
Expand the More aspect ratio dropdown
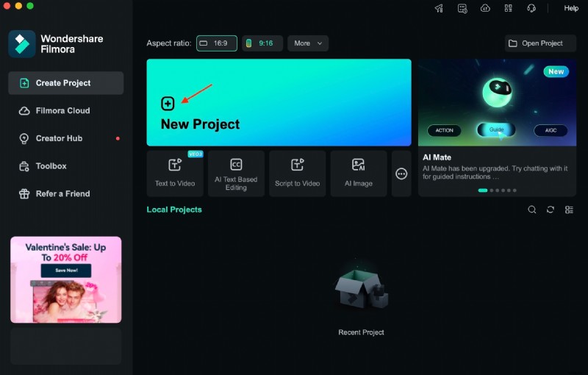[x=308, y=43]
